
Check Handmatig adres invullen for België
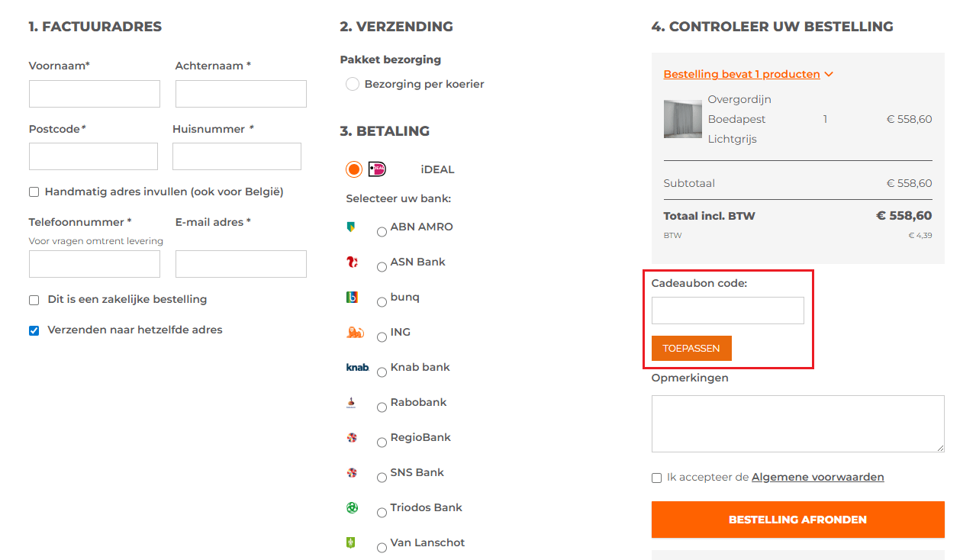(x=34, y=191)
